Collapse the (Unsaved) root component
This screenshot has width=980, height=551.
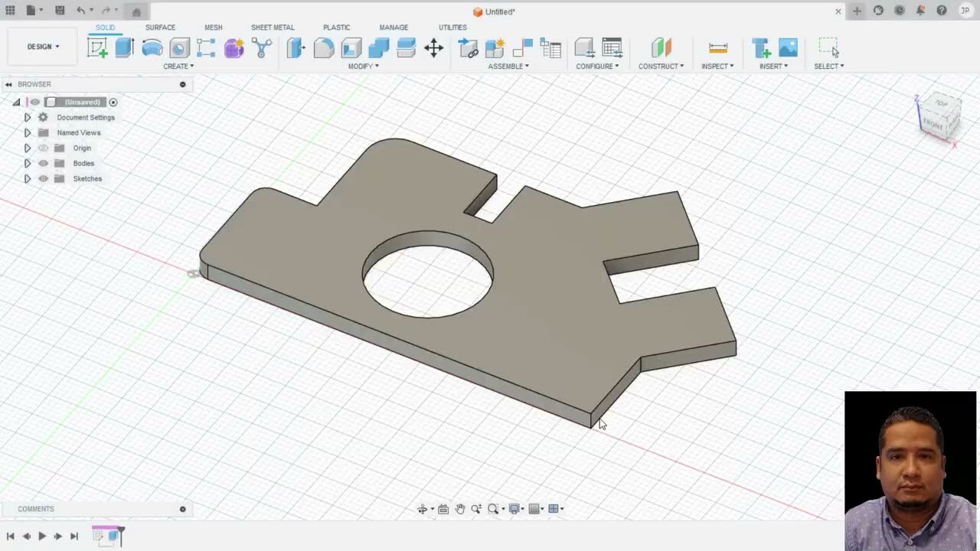[x=16, y=102]
